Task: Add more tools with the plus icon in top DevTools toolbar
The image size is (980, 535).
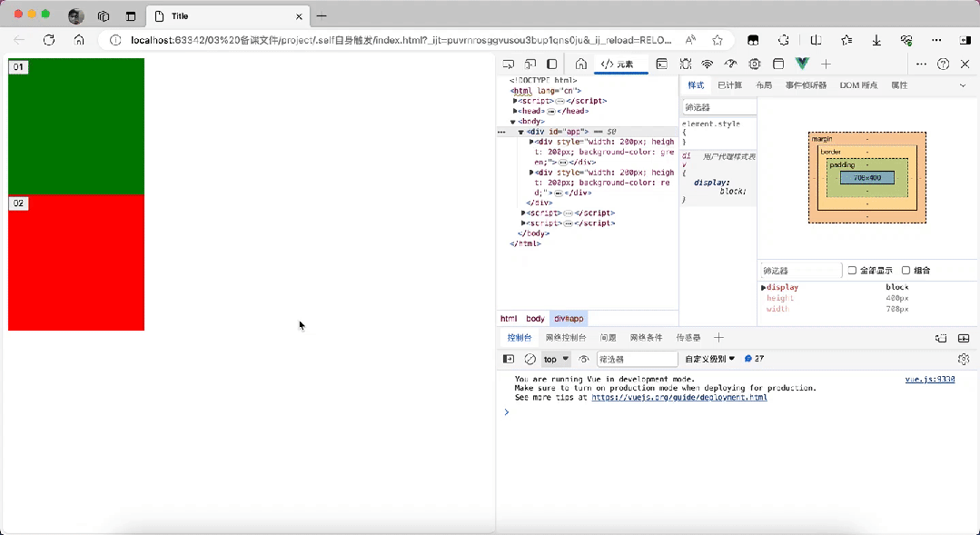Action: point(826,64)
